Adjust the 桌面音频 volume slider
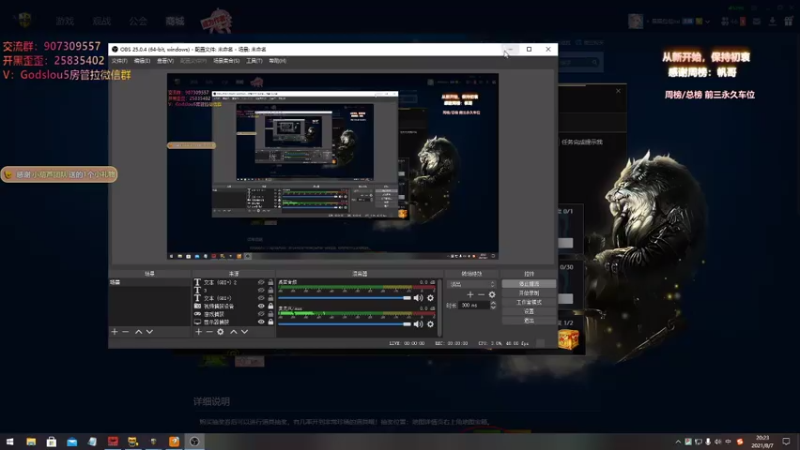 (x=344, y=298)
